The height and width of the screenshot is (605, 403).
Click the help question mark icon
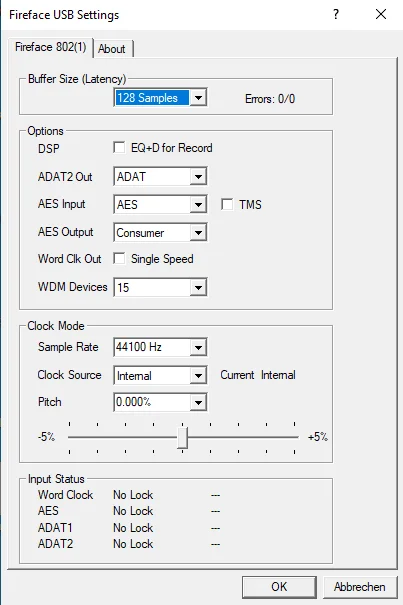click(x=336, y=15)
